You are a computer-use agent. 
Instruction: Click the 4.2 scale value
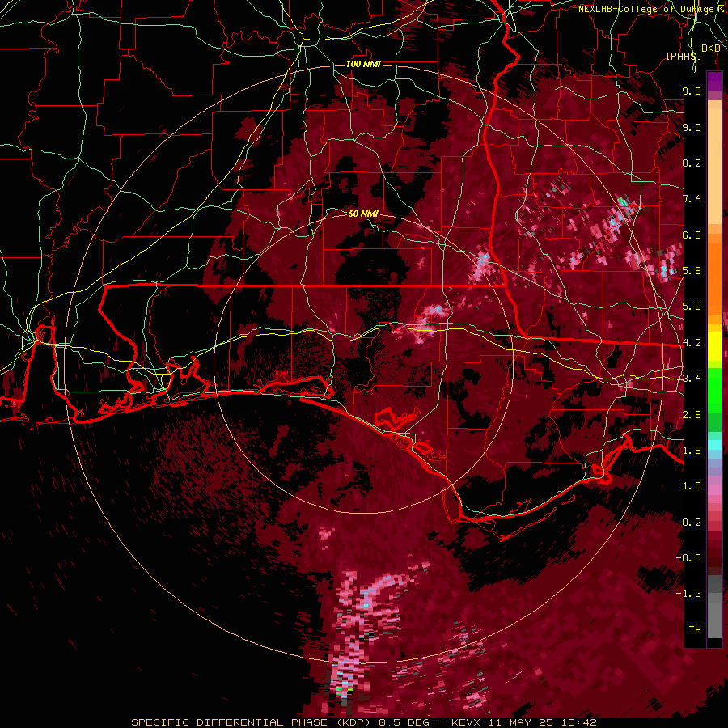click(x=692, y=343)
